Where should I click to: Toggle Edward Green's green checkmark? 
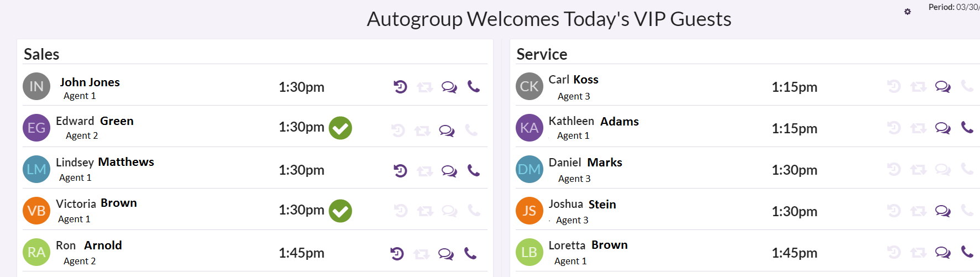click(x=340, y=128)
